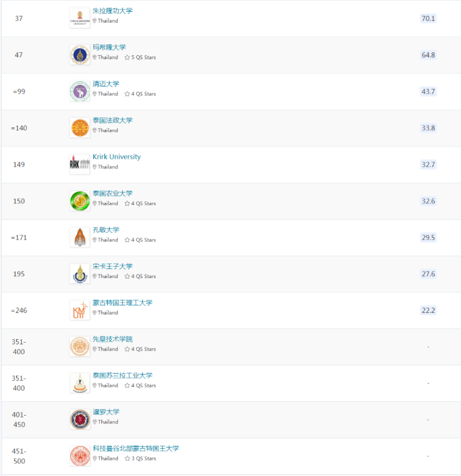Click the Mahidol University (玛希隆大学) crest icon
461x476 pixels.
(x=79, y=55)
